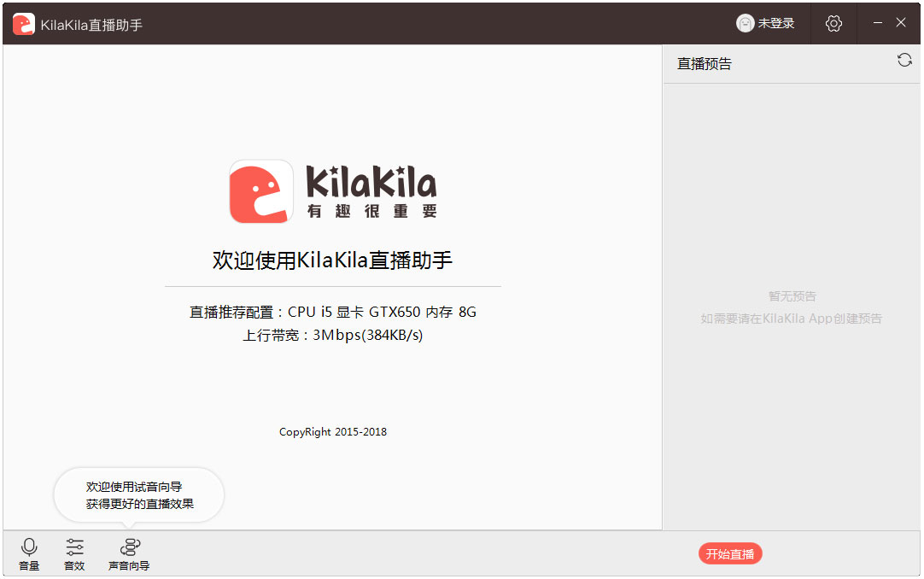This screenshot has height=579, width=924.
Task: Click the 暂无预告 placeholder text
Action: pos(792,296)
